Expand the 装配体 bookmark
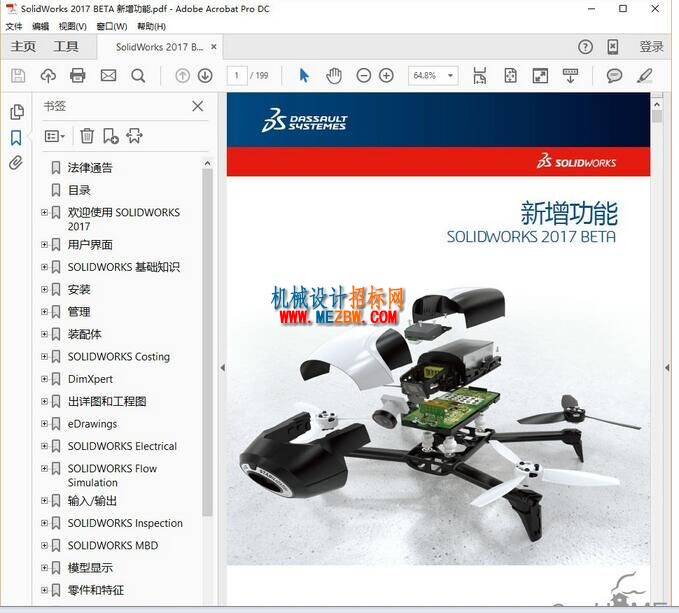679x613 pixels. [x=44, y=334]
